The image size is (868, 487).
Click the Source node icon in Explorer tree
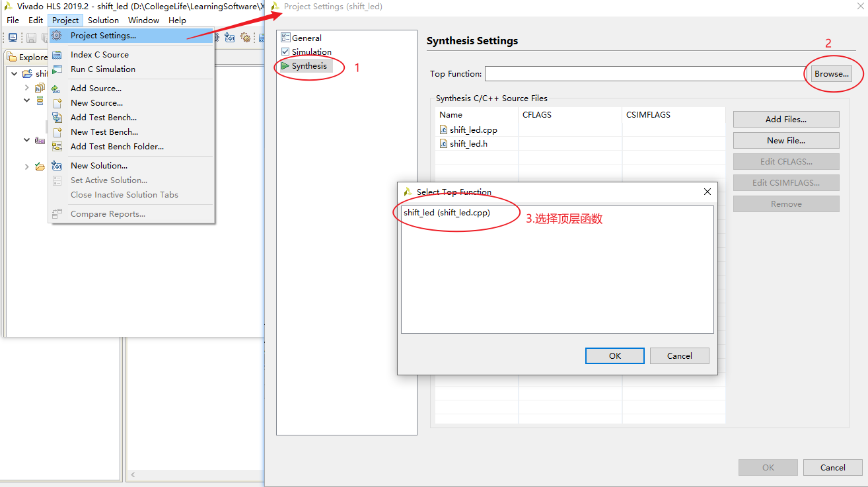(x=40, y=101)
